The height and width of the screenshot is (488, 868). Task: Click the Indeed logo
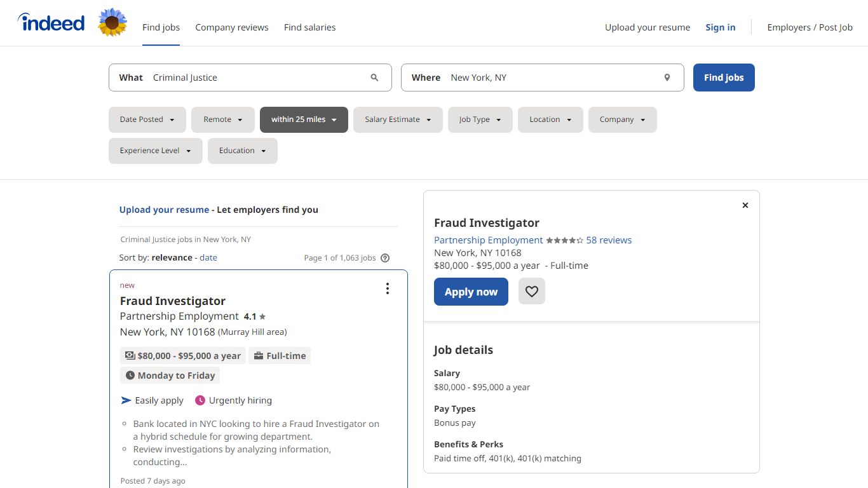click(x=51, y=23)
